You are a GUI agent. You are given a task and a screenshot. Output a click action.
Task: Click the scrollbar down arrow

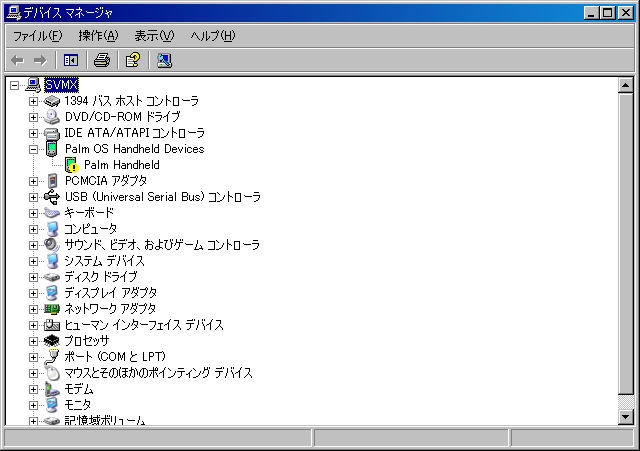pos(625,417)
